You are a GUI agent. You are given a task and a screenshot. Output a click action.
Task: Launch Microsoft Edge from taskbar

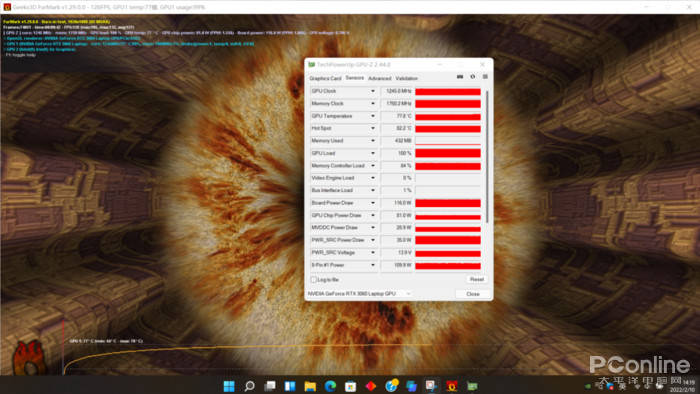tap(330, 386)
